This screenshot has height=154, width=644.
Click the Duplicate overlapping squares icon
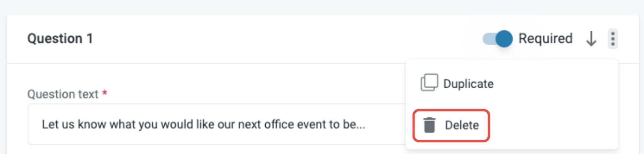coord(429,83)
